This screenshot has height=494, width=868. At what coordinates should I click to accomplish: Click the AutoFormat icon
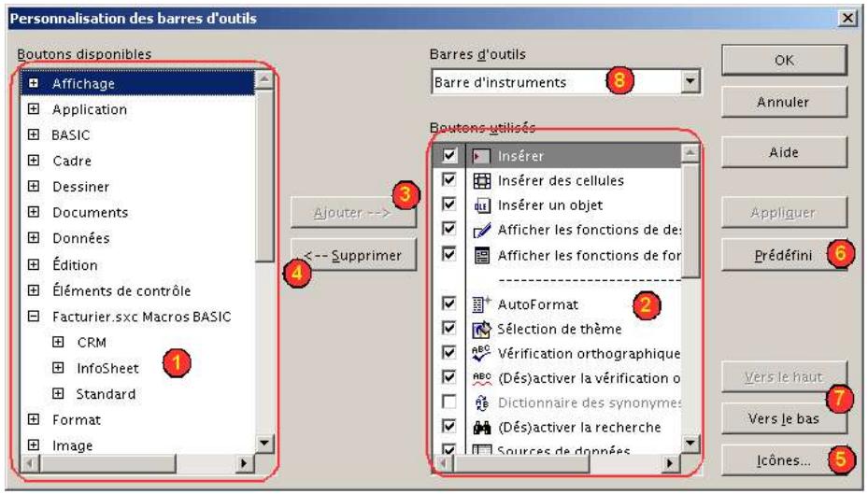tap(481, 304)
